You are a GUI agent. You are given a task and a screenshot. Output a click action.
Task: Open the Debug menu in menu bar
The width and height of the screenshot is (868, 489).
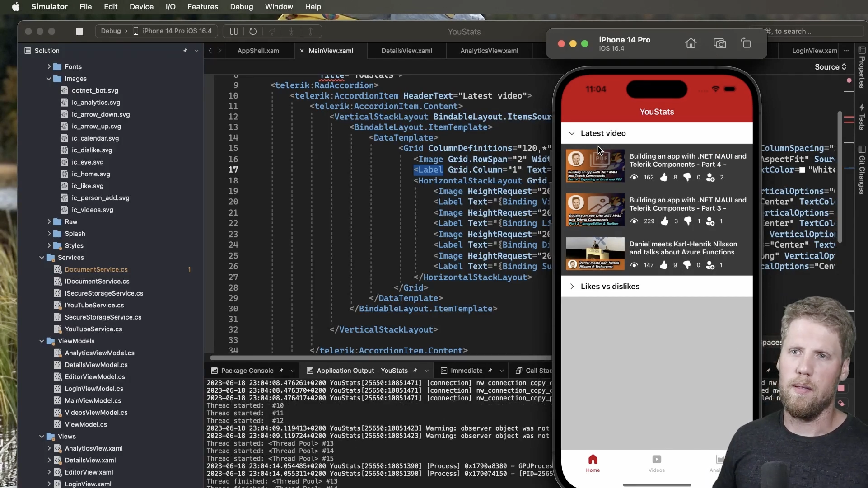click(241, 7)
